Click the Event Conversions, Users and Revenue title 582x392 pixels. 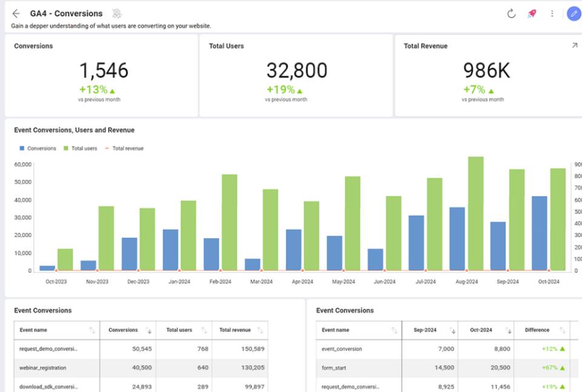74,130
